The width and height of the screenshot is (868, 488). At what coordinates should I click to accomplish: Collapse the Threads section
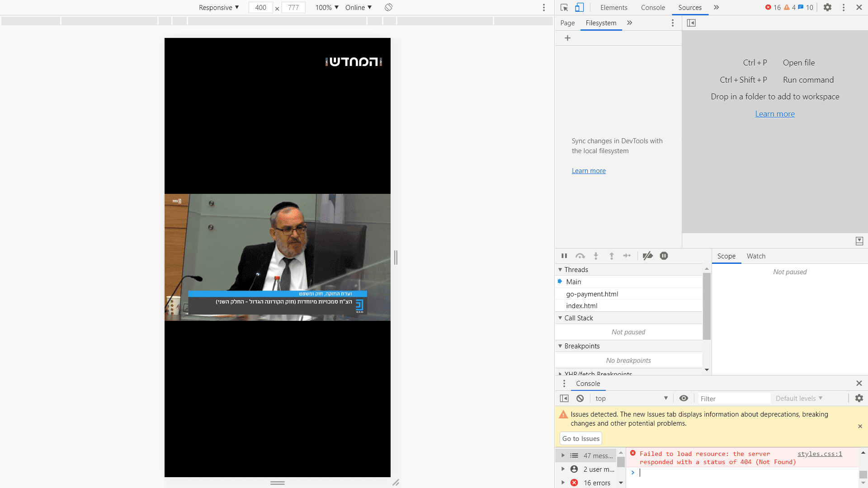pyautogui.click(x=561, y=269)
